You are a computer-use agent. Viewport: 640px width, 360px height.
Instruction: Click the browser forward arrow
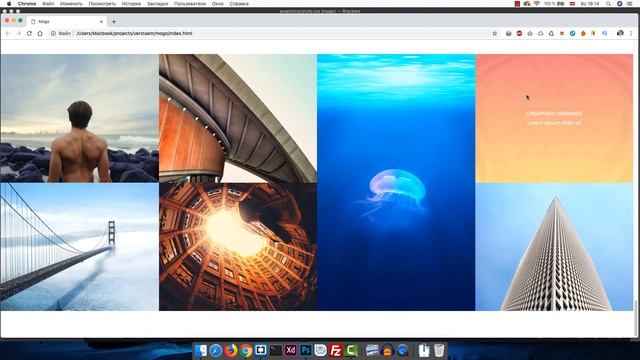[x=19, y=33]
